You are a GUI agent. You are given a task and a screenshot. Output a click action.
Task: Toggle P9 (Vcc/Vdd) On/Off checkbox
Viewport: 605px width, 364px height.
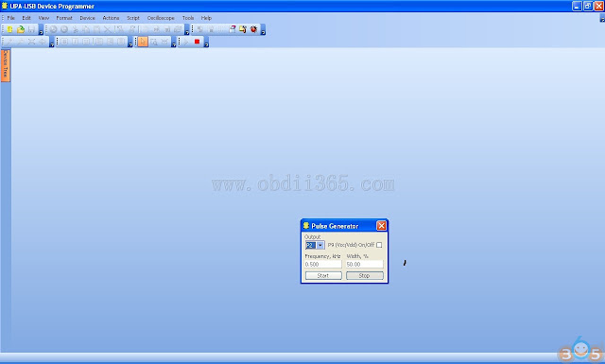click(x=379, y=245)
